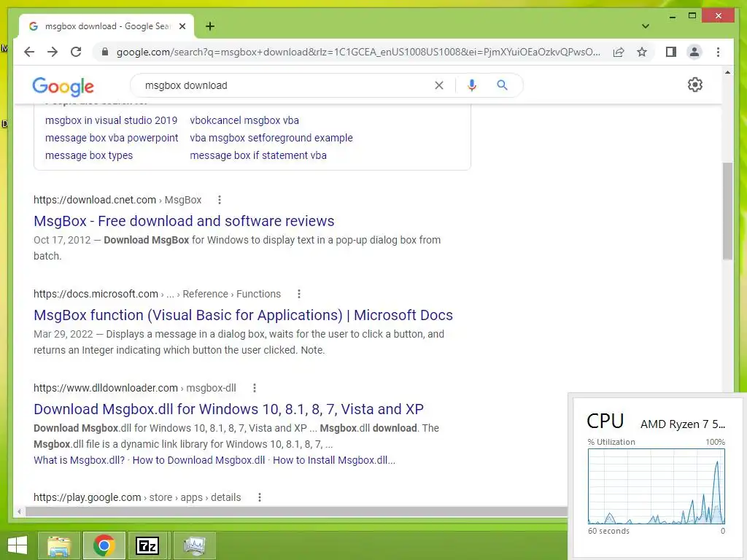This screenshot has height=560, width=747.
Task: Open Download Msgbox.dll for Windows result
Action: [x=228, y=409]
